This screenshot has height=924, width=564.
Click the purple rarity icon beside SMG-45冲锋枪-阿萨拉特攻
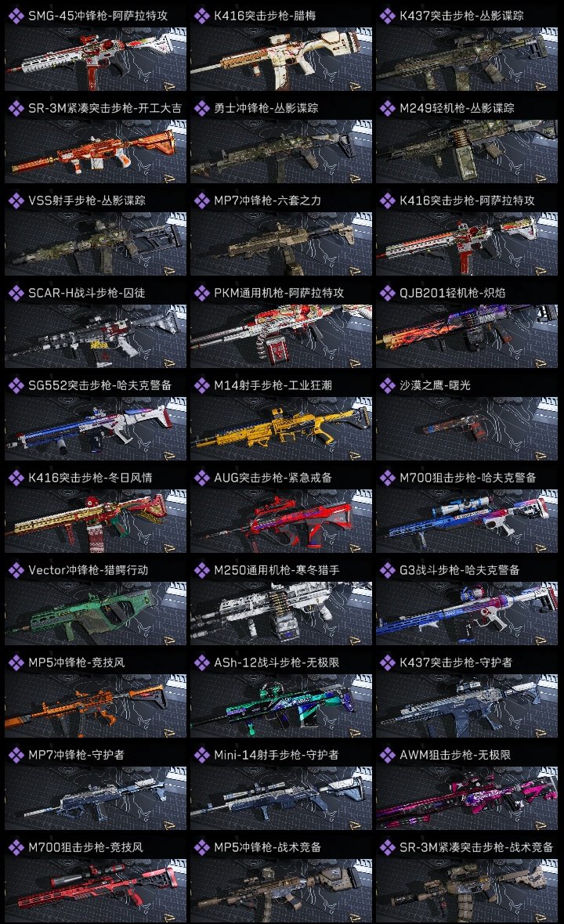(x=16, y=16)
